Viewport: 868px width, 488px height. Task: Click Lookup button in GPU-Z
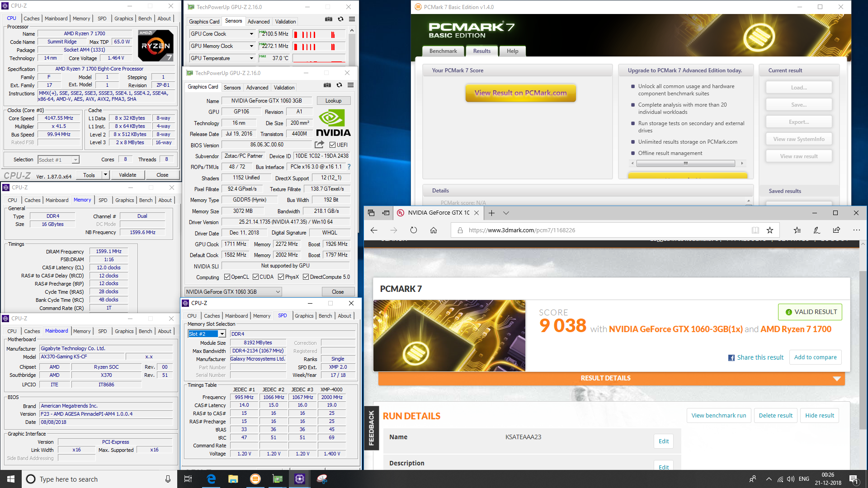point(334,101)
